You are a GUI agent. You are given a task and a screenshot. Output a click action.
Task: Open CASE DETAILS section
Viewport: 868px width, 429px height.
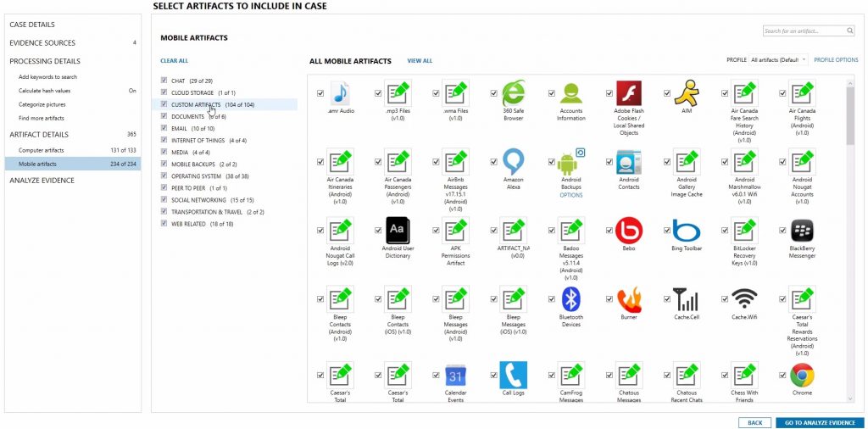pos(32,25)
